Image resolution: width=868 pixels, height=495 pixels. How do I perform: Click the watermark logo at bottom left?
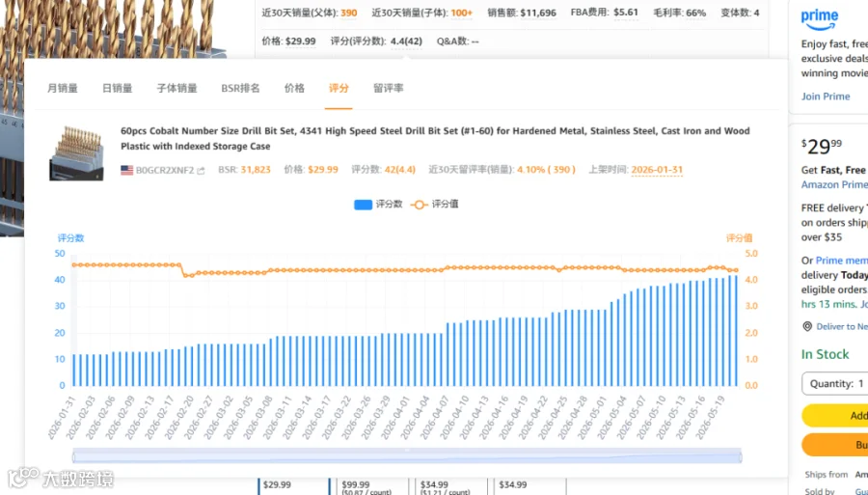coord(61,479)
